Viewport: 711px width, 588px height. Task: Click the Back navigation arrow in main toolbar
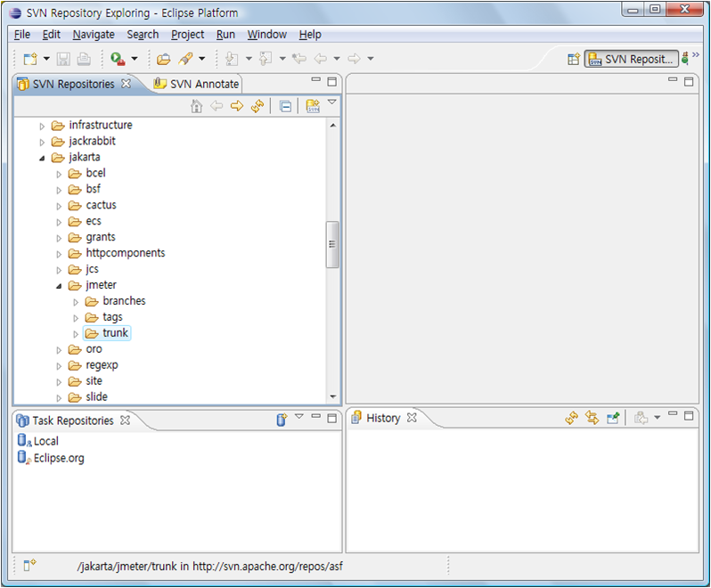point(321,59)
